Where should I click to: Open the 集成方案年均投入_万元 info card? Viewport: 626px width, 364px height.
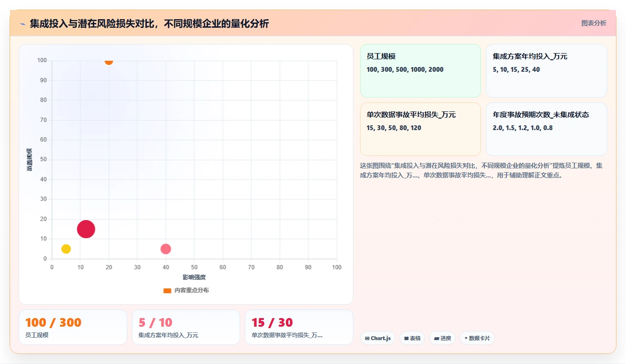[547, 71]
